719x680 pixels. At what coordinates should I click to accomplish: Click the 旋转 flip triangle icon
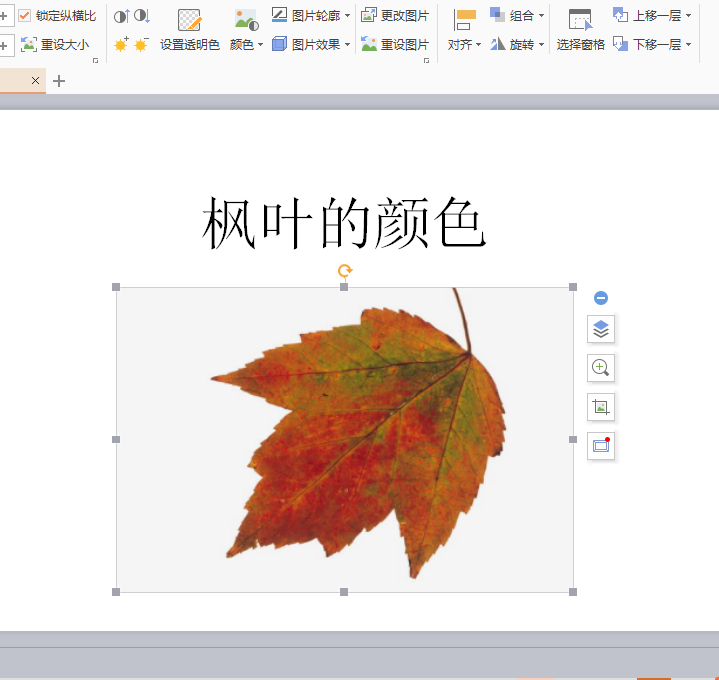point(498,44)
